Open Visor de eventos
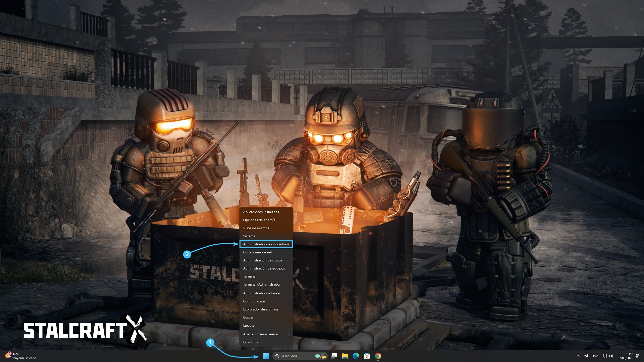The height and width of the screenshot is (362, 644). (x=266, y=228)
